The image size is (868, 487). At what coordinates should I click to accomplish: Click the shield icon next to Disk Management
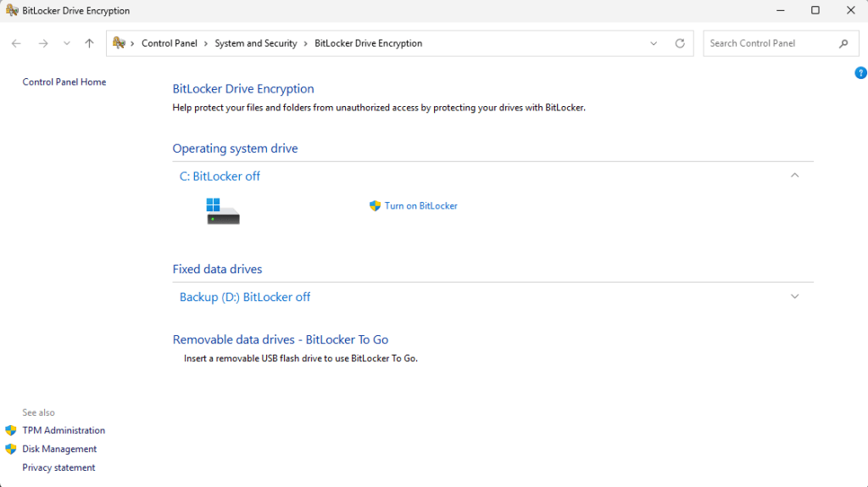point(11,449)
